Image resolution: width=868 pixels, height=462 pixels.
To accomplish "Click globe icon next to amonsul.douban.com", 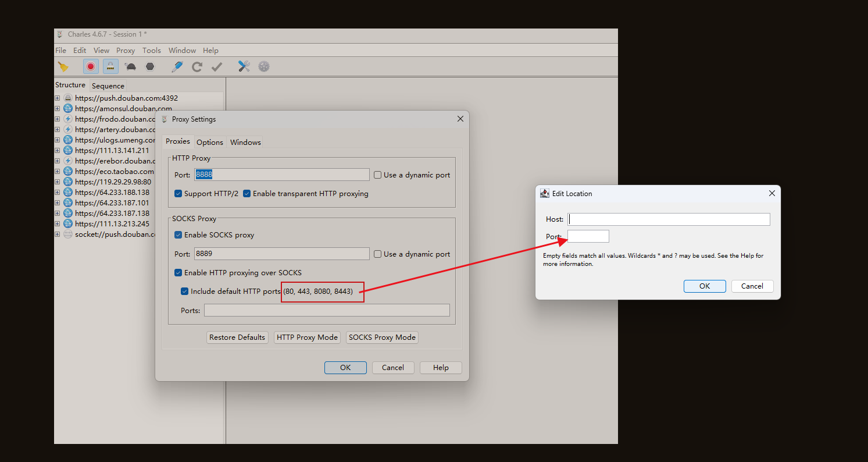I will 68,109.
